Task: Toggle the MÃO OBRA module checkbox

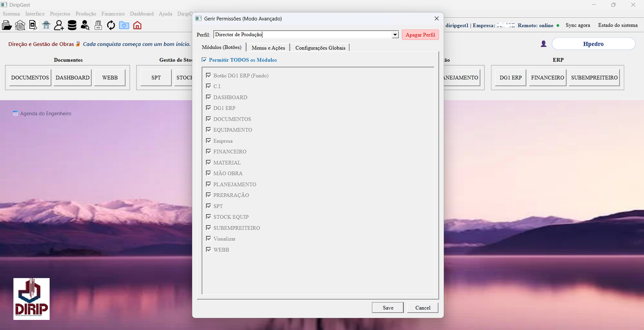Action: click(208, 173)
